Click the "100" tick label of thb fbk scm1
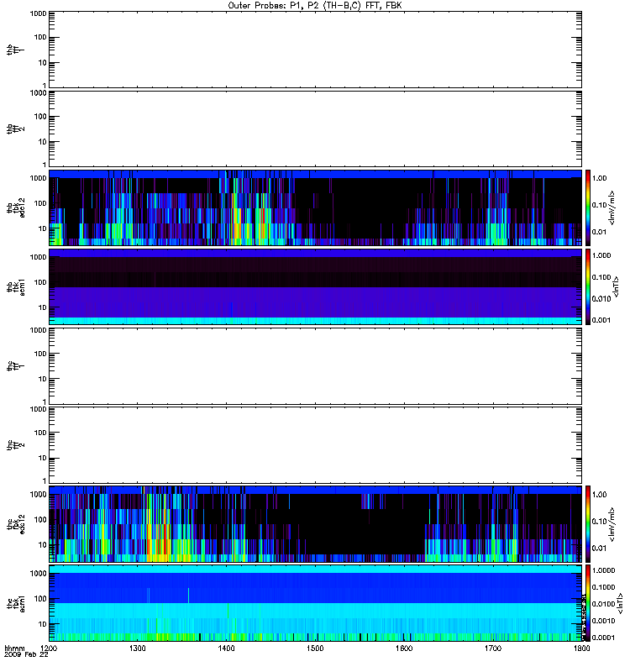The image size is (630, 672). tap(40, 282)
